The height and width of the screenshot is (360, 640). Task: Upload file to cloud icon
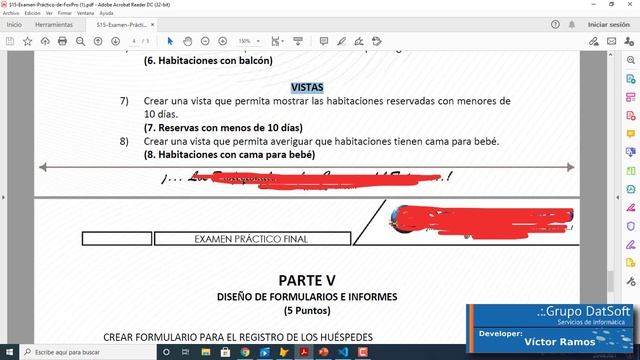tap(45, 41)
